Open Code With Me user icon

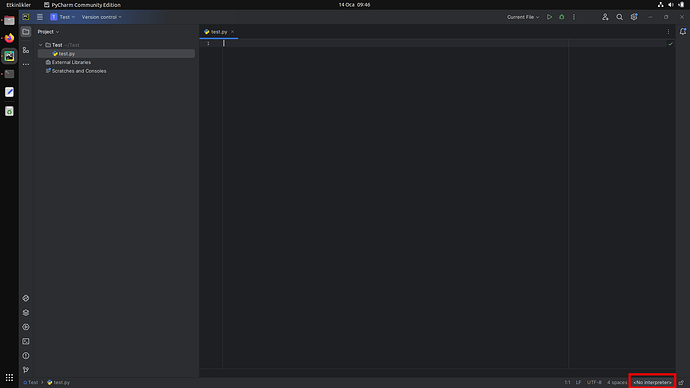(x=605, y=17)
